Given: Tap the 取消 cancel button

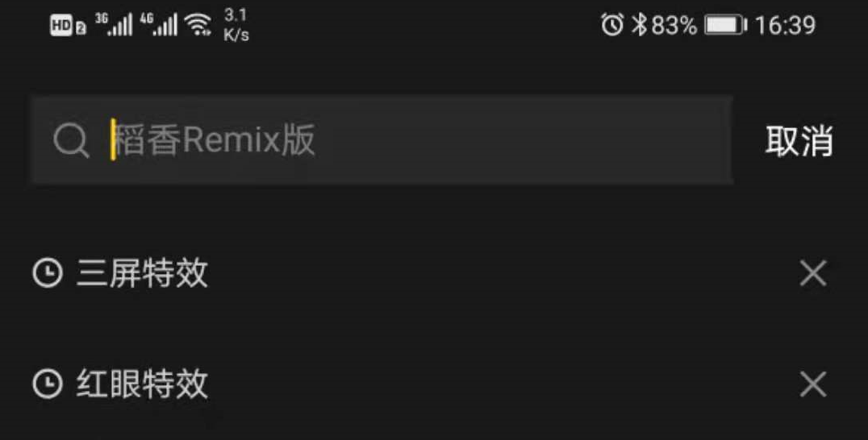Looking at the screenshot, I should click(799, 140).
